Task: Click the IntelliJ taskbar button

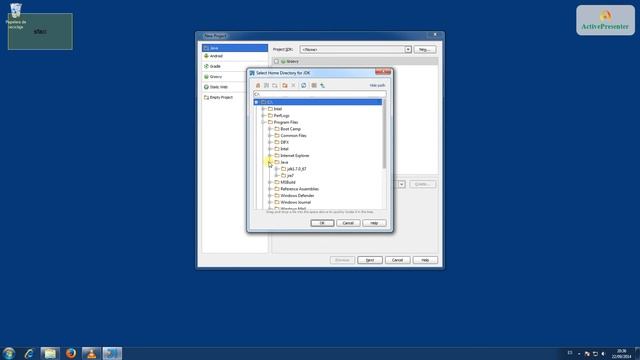Action: click(x=112, y=353)
